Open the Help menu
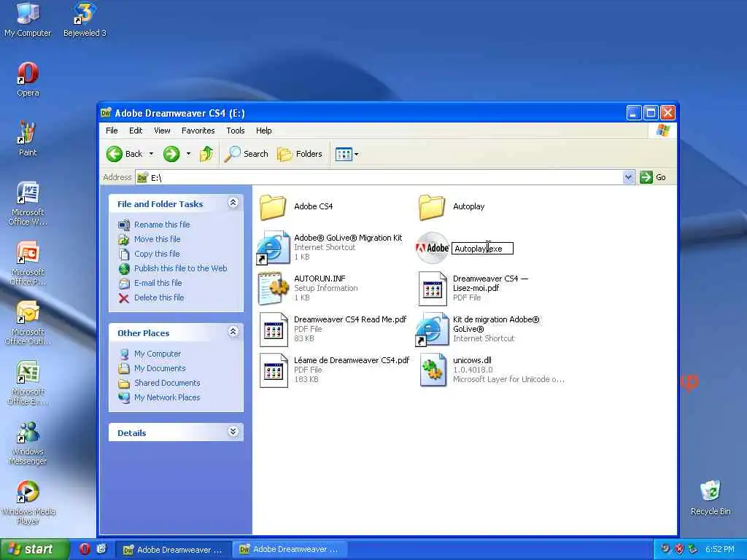The width and height of the screenshot is (747, 560). coord(263,131)
